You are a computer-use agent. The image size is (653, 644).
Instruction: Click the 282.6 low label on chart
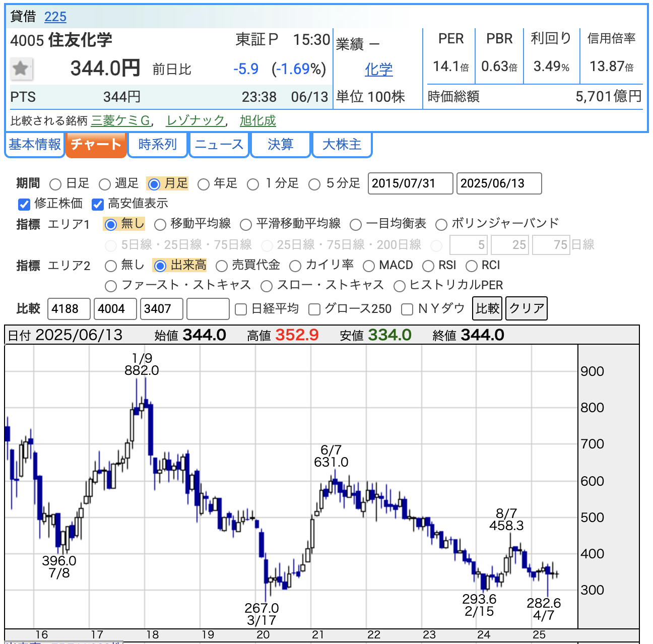pyautogui.click(x=544, y=603)
